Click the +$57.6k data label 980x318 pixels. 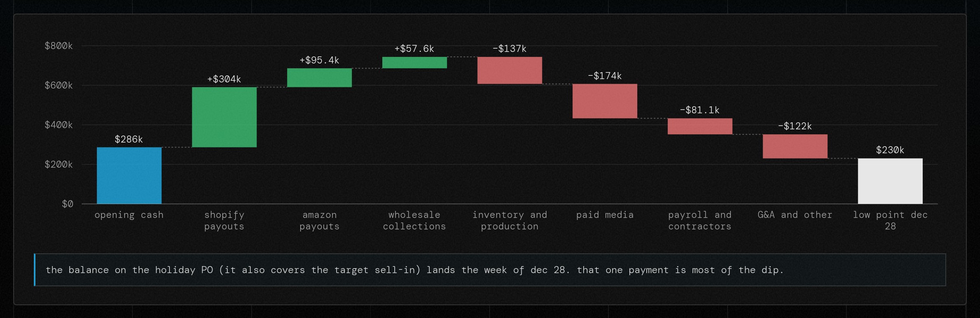(414, 49)
